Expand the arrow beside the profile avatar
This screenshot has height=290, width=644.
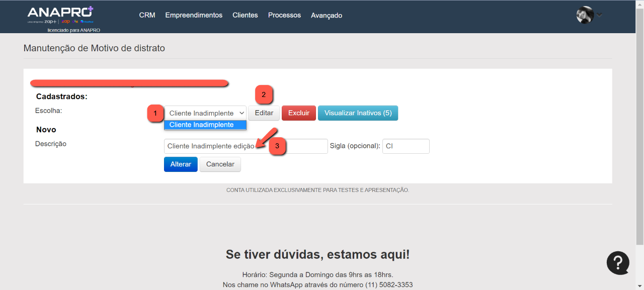[x=599, y=15]
